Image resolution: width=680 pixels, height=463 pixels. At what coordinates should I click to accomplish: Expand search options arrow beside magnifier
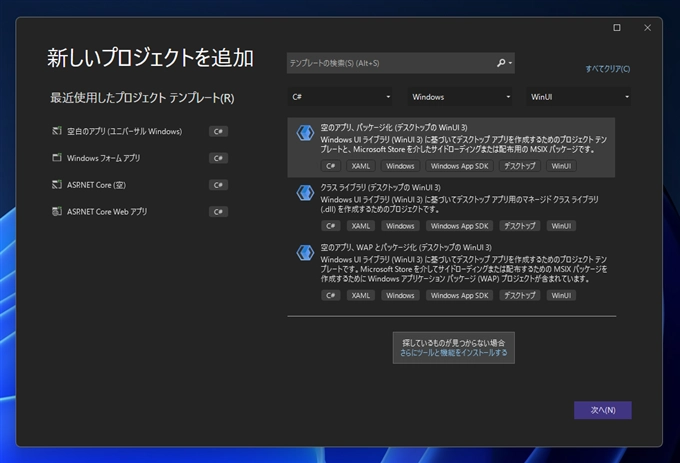tap(510, 63)
